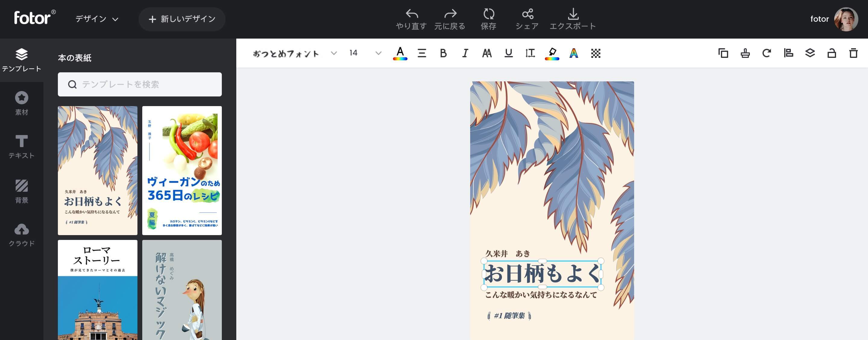Open the クラウド panel in the sidebar
868x340 pixels.
pyautogui.click(x=22, y=235)
